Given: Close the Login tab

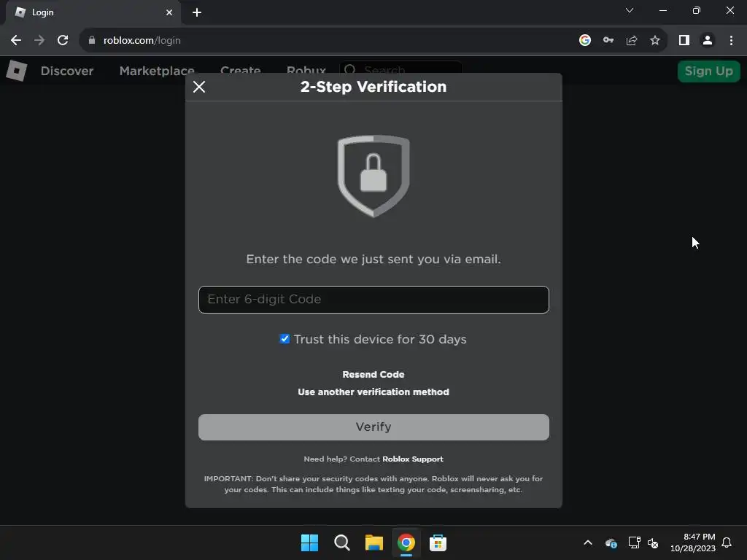Looking at the screenshot, I should pyautogui.click(x=169, y=12).
